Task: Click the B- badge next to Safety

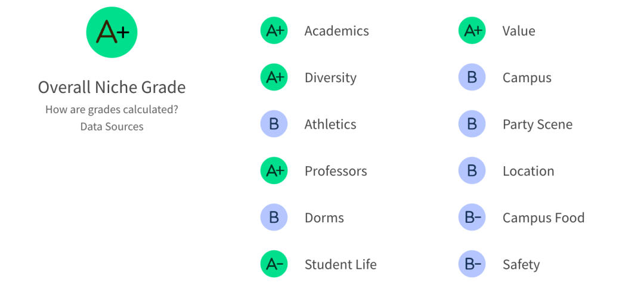Action: pos(472,264)
